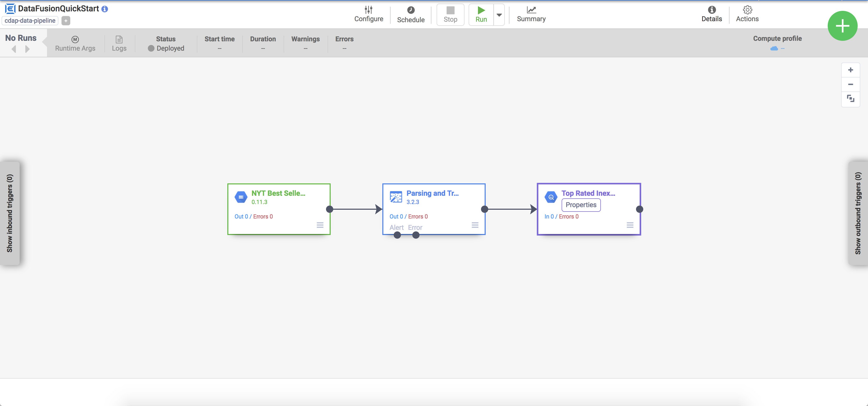View pipeline Logs tab
The image size is (868, 406).
click(119, 43)
